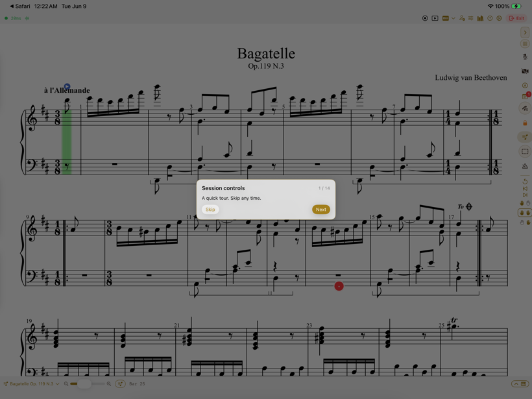Jump to previous section skip-back icon
This screenshot has width=532, height=399.
[x=525, y=189]
